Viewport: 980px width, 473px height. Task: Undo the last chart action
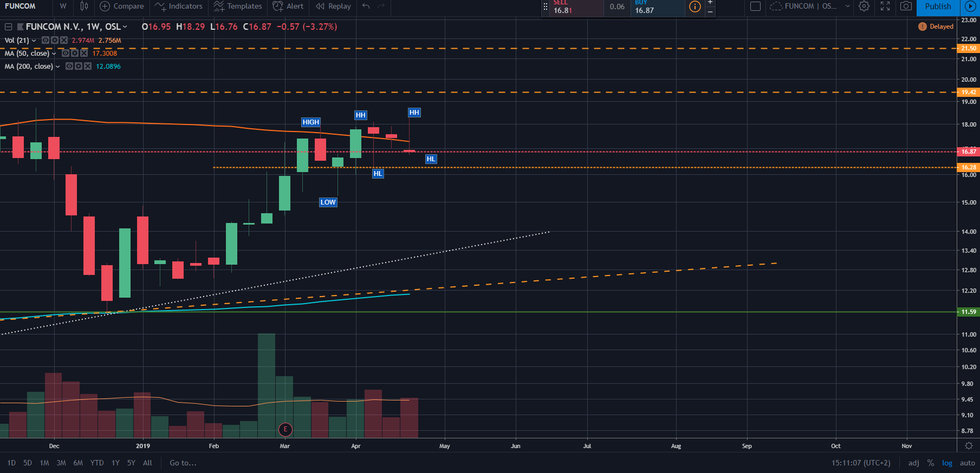[366, 6]
